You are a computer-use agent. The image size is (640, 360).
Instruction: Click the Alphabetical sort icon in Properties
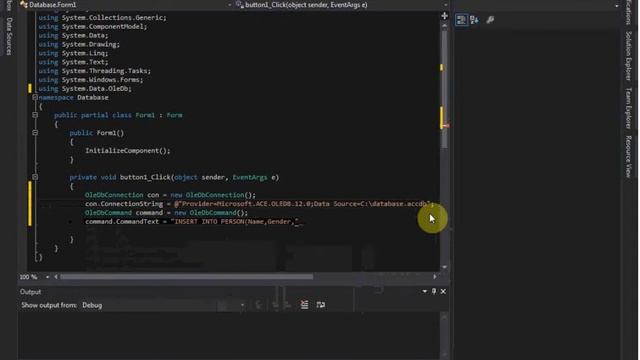coord(474,20)
